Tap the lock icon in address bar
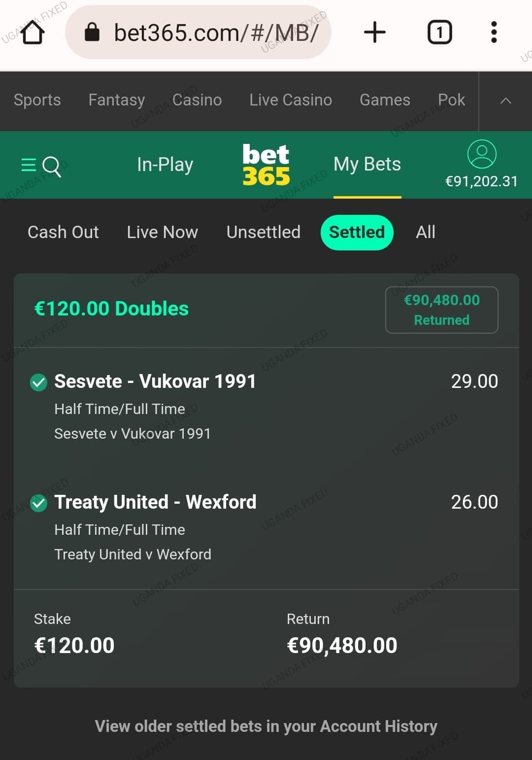532x760 pixels. [x=92, y=33]
